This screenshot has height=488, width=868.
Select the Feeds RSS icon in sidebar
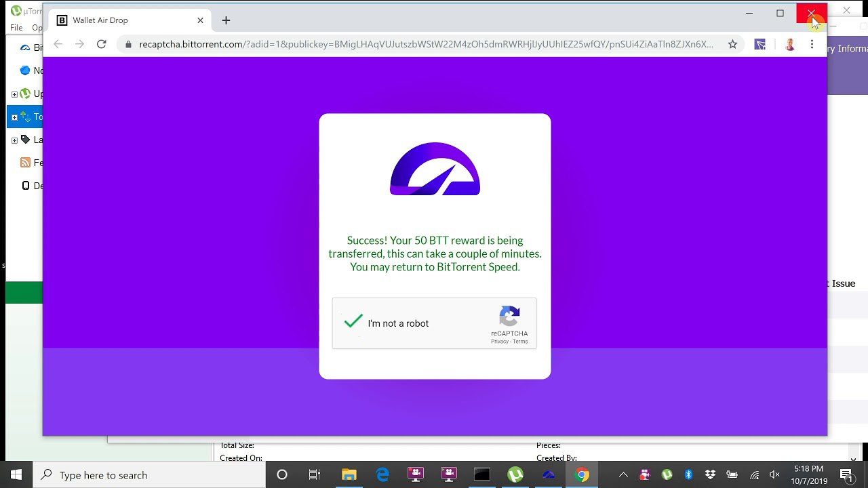(x=25, y=163)
